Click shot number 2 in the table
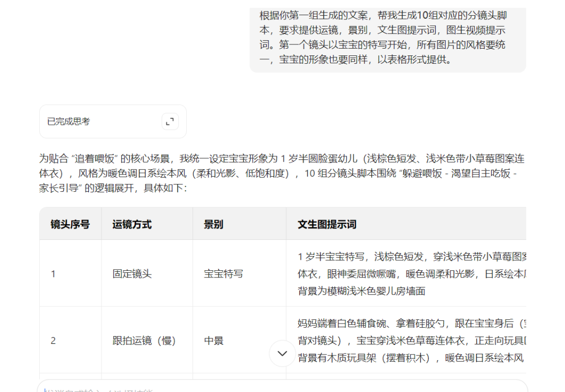The image size is (565, 392). 53,341
